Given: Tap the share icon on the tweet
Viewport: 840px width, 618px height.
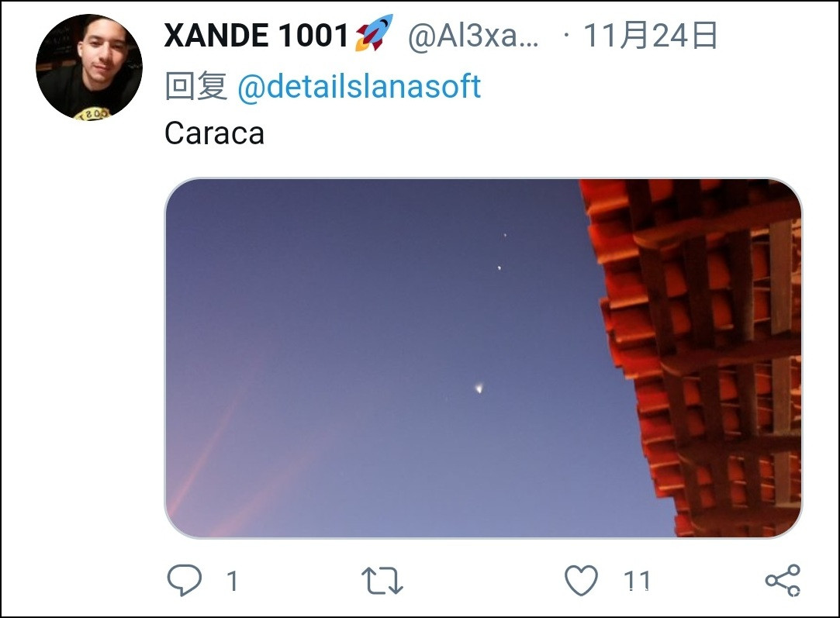Looking at the screenshot, I should [783, 581].
